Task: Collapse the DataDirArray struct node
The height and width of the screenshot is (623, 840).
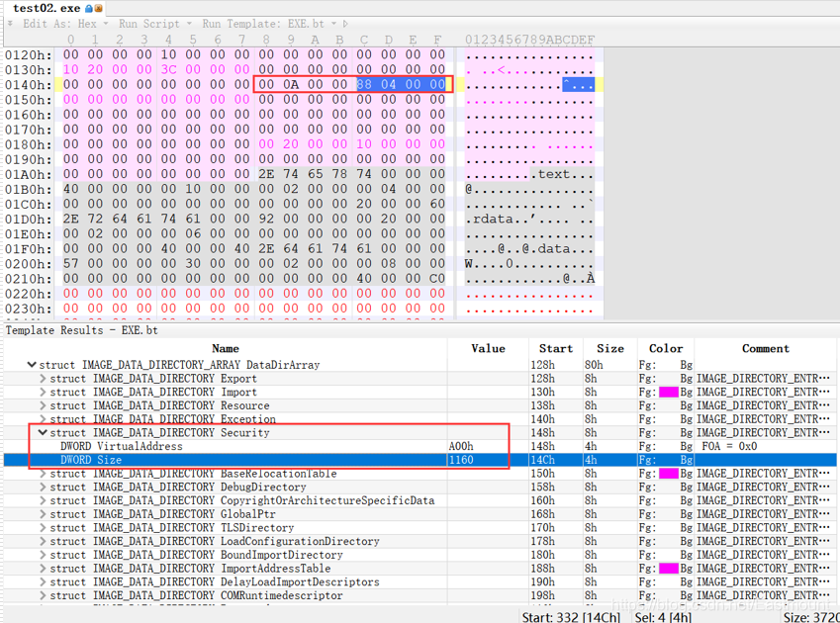Action: 32,365
